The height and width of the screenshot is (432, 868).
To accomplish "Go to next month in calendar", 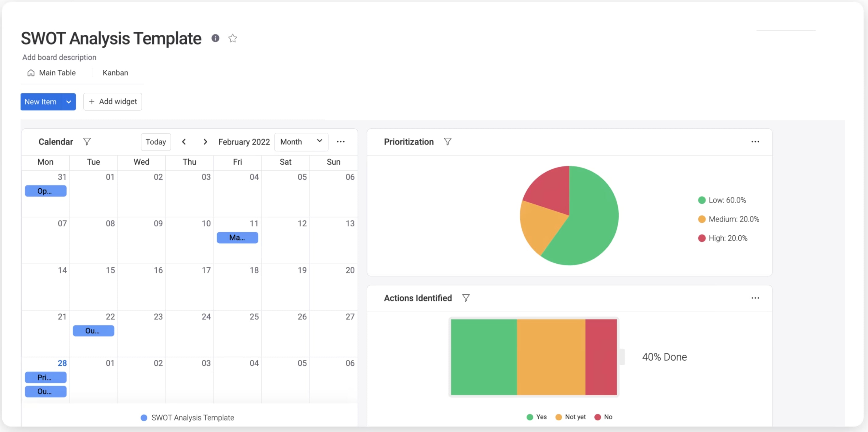I will [x=205, y=142].
